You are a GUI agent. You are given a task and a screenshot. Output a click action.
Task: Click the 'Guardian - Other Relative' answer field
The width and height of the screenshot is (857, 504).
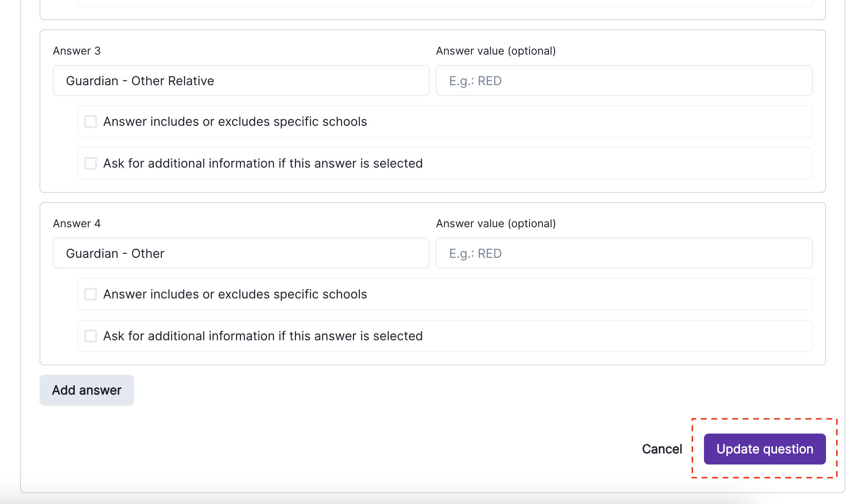click(x=241, y=81)
